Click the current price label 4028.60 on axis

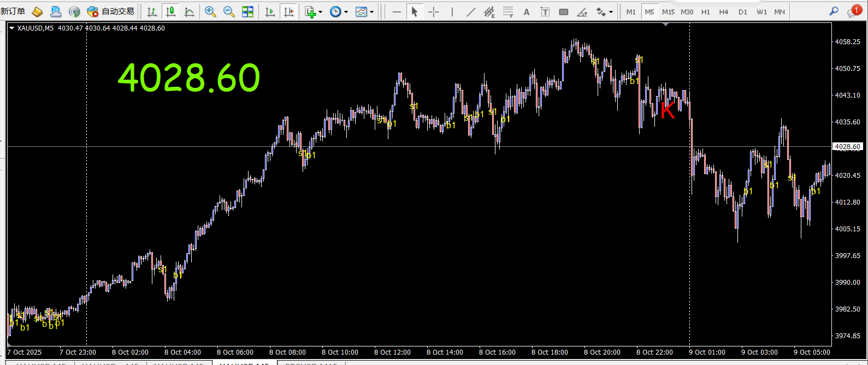point(847,146)
